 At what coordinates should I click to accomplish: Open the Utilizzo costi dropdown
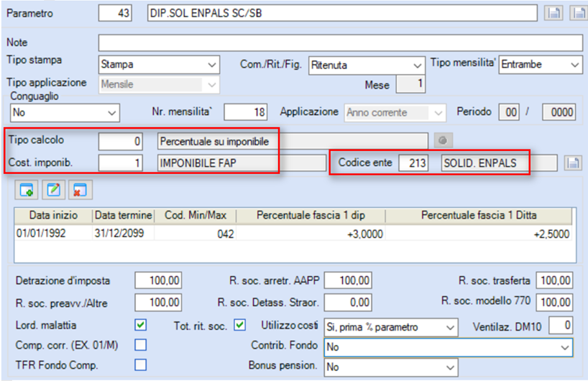tap(391, 327)
